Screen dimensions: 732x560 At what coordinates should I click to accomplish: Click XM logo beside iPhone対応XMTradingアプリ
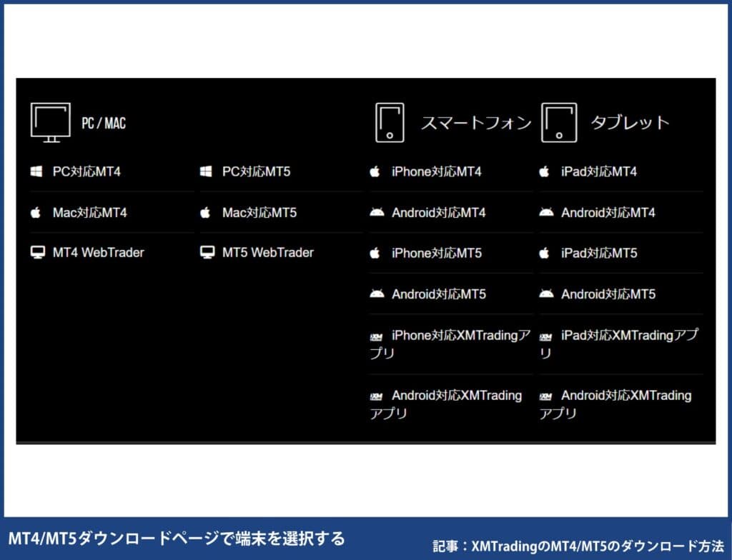point(376,337)
